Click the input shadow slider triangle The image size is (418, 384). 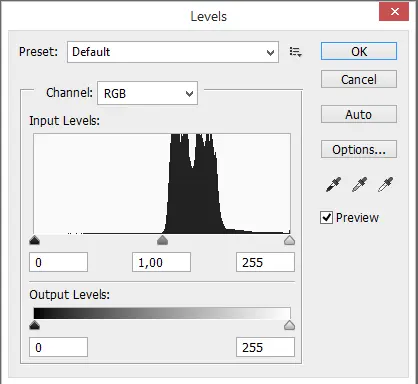[x=34, y=240]
